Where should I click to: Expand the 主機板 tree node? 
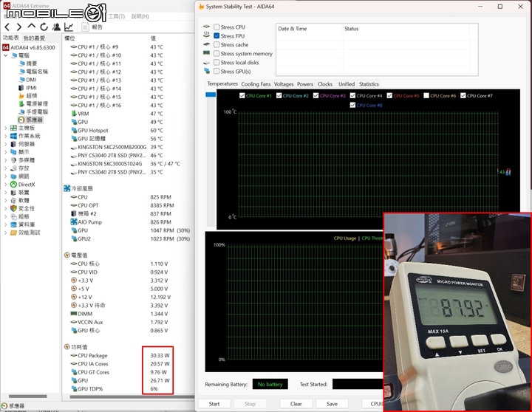pyautogui.click(x=5, y=128)
